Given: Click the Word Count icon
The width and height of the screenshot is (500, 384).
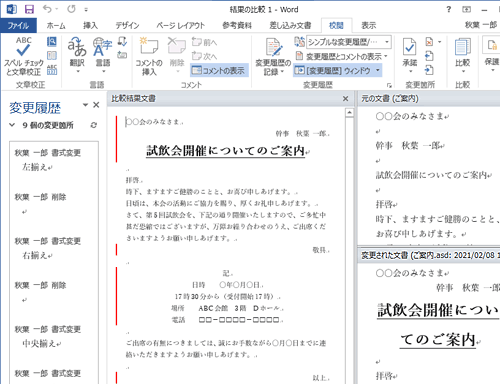Looking at the screenshot, I should [52, 69].
